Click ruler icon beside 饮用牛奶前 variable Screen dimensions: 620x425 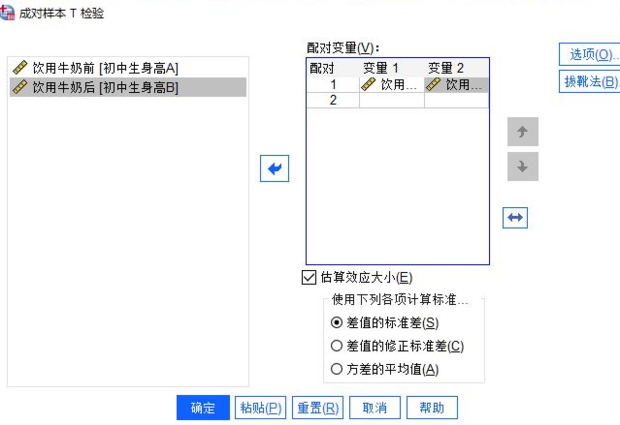pyautogui.click(x=20, y=68)
